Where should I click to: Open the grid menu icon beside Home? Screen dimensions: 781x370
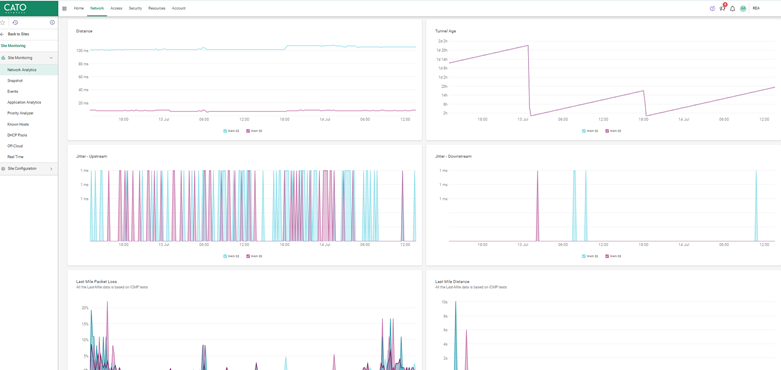point(64,8)
